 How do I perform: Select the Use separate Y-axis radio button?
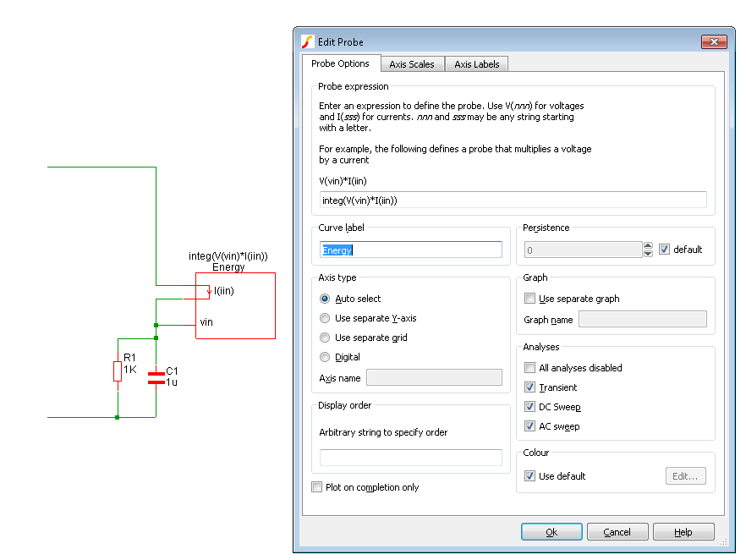coord(324,318)
